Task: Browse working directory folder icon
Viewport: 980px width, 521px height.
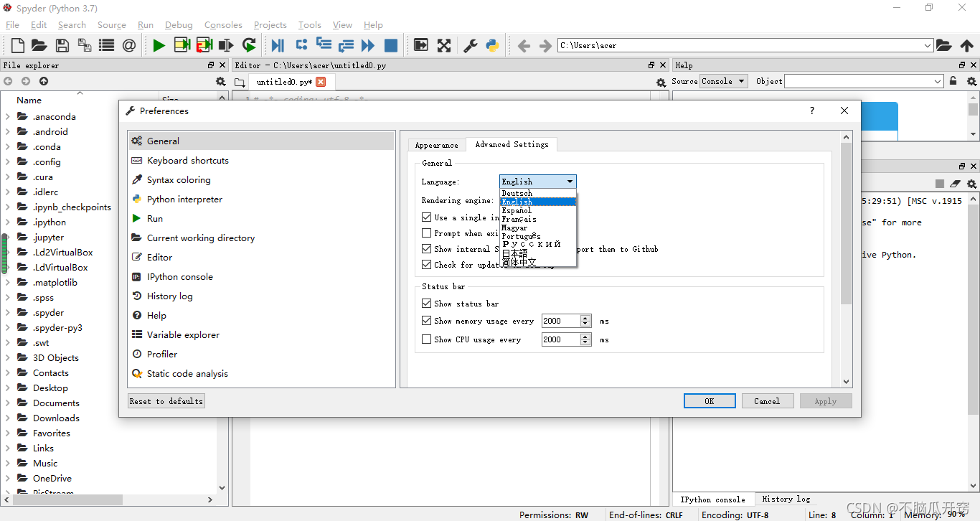Action: [944, 45]
